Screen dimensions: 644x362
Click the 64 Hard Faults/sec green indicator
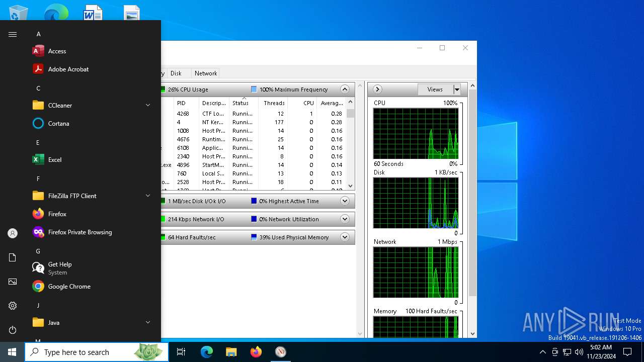click(163, 237)
